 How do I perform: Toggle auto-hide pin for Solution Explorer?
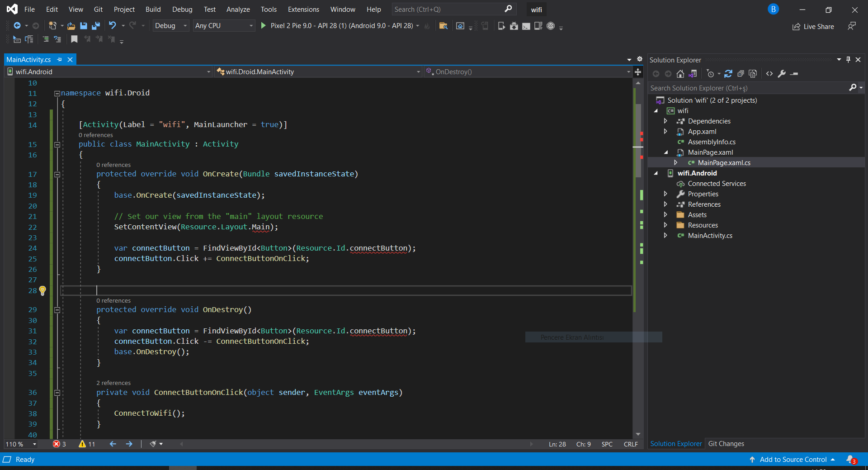pyautogui.click(x=848, y=60)
